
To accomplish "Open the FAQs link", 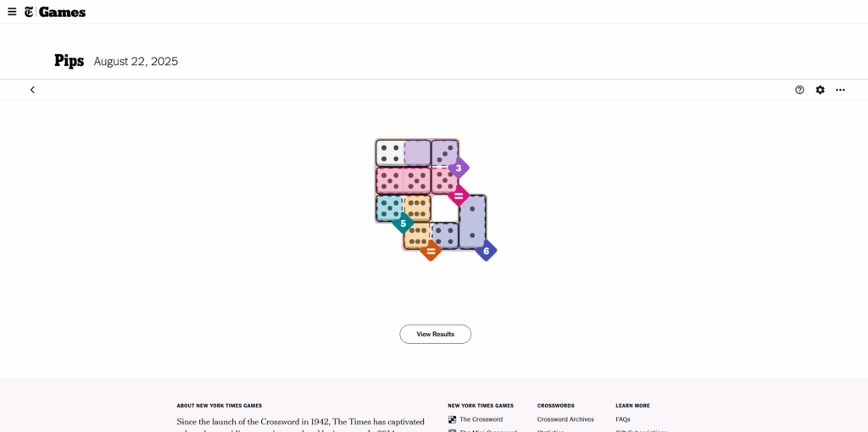I will click(622, 419).
